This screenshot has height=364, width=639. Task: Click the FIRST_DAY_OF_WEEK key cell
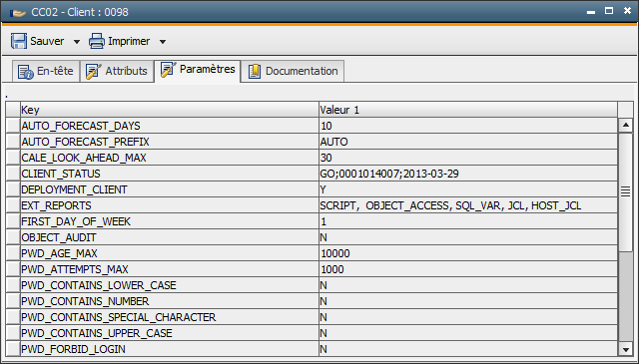point(170,221)
